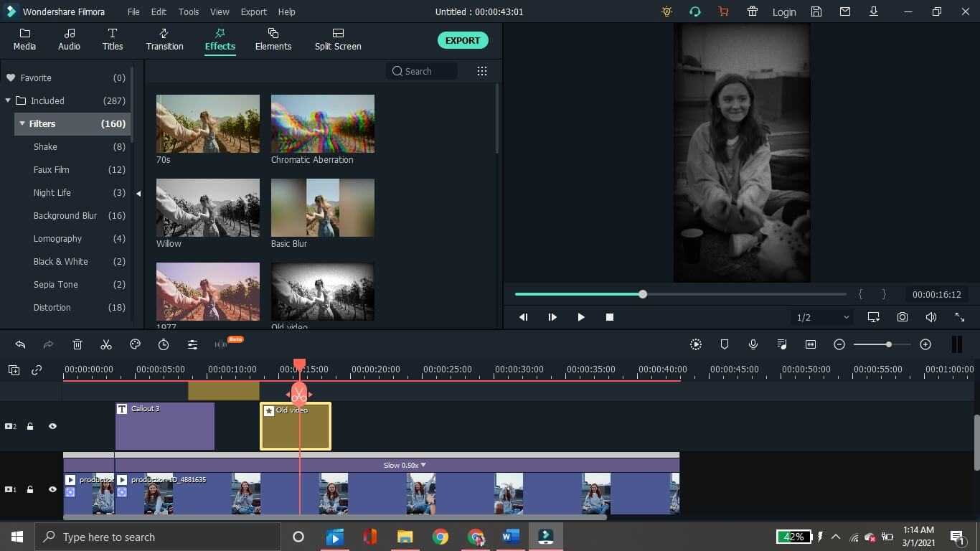Viewport: 980px width, 551px height.
Task: Open the Export menu
Action: tap(253, 12)
